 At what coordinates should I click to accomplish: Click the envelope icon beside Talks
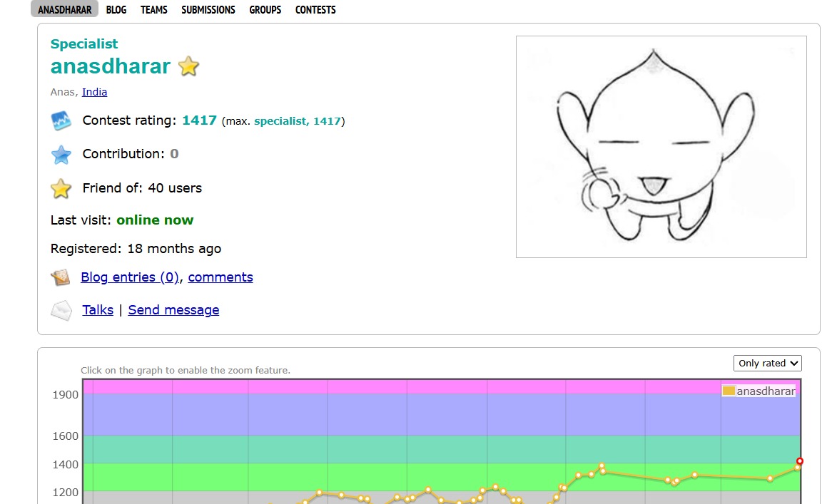click(61, 310)
